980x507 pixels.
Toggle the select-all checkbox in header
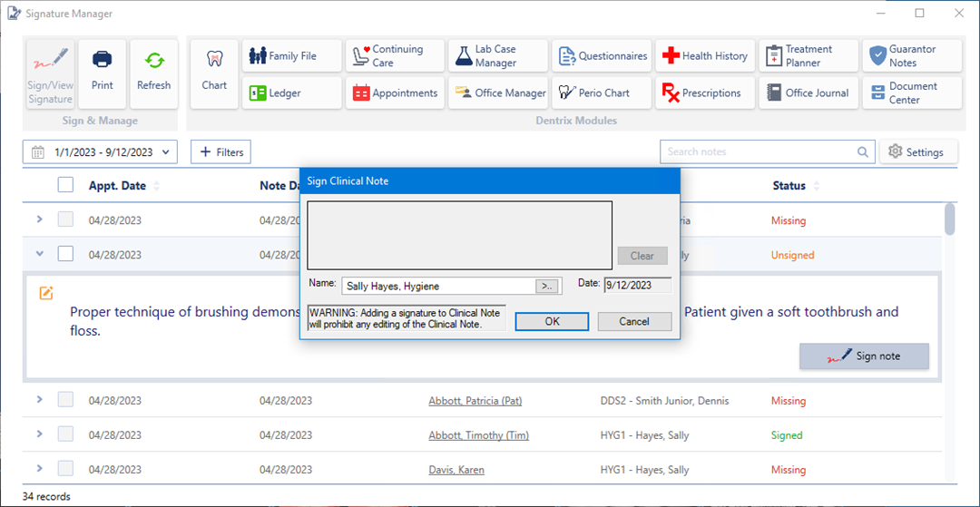65,185
